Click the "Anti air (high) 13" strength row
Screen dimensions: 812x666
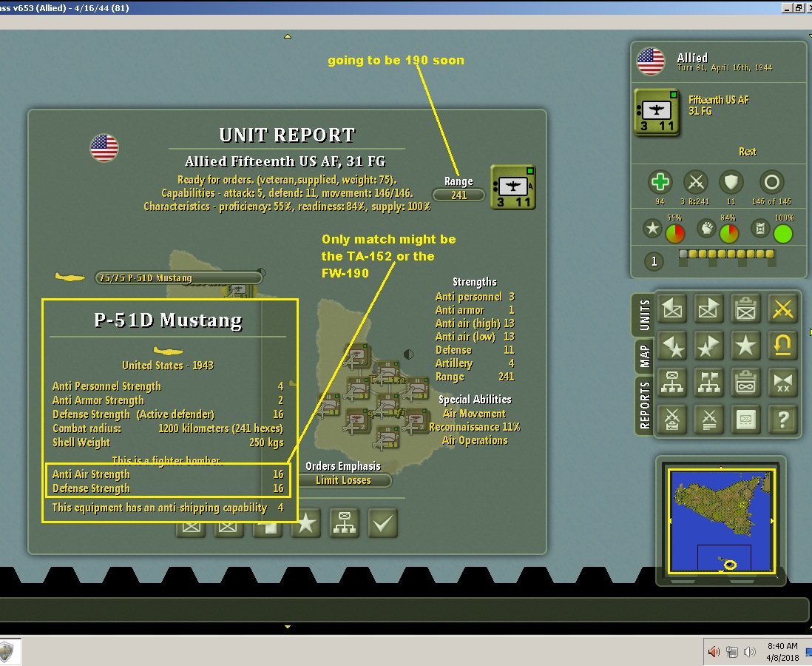tap(475, 323)
